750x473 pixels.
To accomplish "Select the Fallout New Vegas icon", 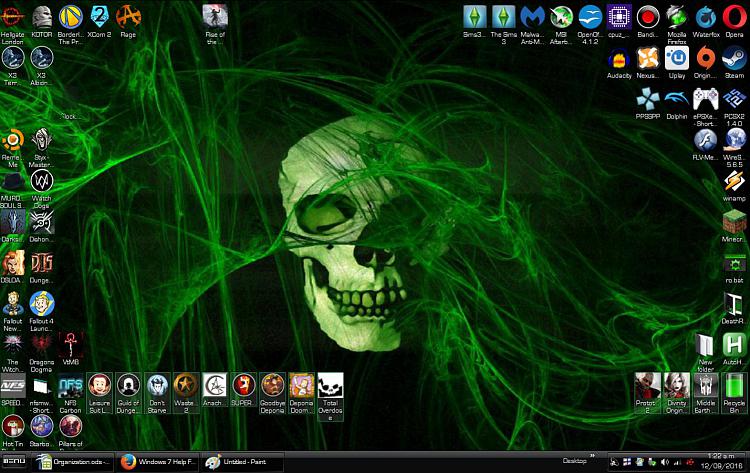I will pos(12,311).
